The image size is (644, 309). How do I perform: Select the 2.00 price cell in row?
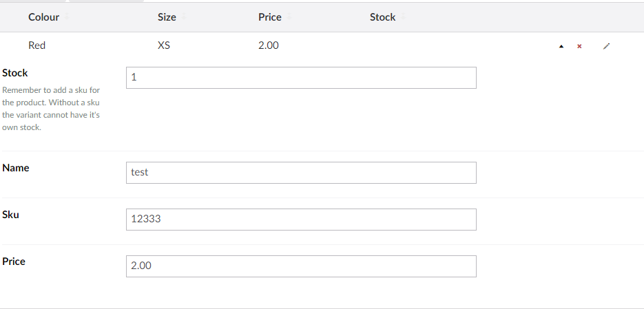(x=269, y=45)
